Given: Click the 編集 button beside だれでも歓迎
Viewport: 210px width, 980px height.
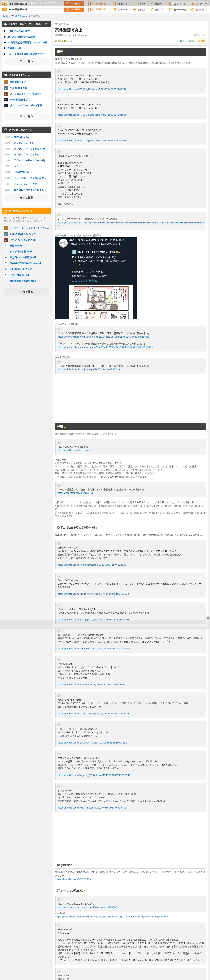Looking at the screenshot, I should tap(202, 41).
